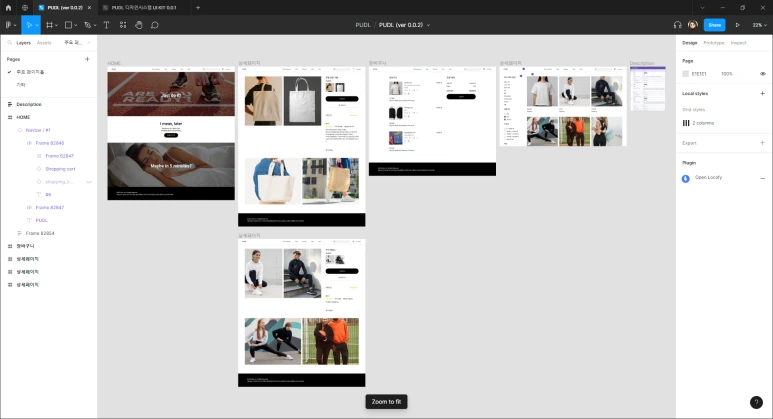This screenshot has height=419, width=773.
Task: Remove the Locofy plugin entry
Action: click(762, 178)
